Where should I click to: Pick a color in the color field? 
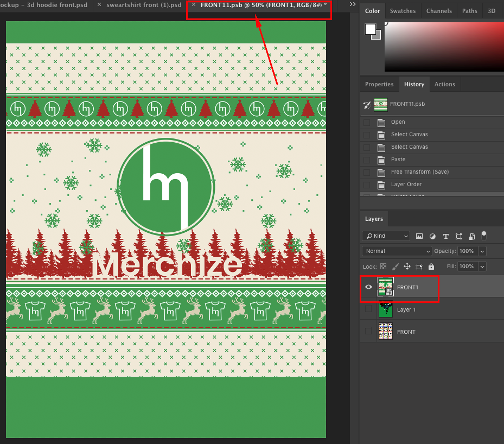(444, 47)
